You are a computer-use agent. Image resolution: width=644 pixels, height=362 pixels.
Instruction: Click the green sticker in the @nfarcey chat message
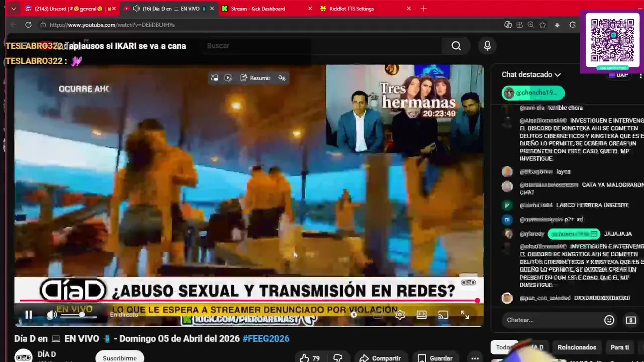[574, 234]
